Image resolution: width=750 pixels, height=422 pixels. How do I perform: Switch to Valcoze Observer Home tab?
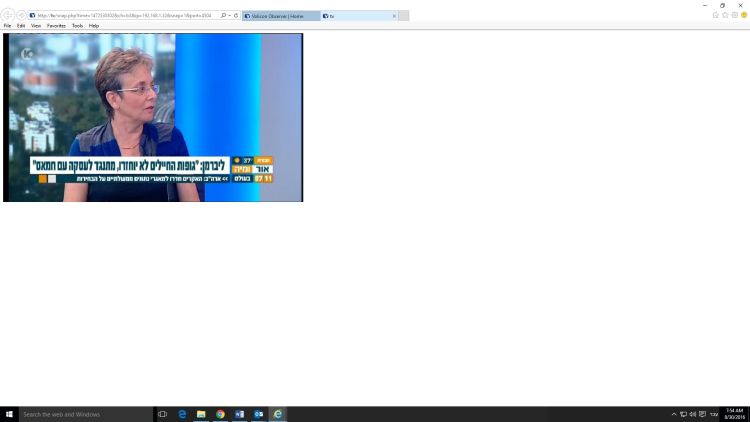[x=280, y=16]
